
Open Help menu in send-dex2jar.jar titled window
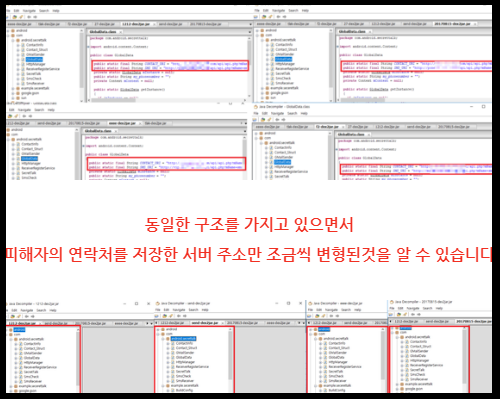pyautogui.click(x=205, y=310)
